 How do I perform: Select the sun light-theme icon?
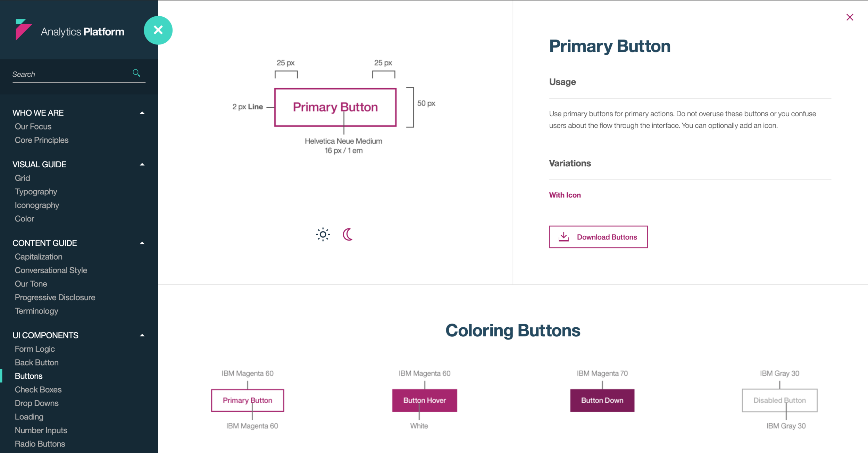(x=323, y=234)
